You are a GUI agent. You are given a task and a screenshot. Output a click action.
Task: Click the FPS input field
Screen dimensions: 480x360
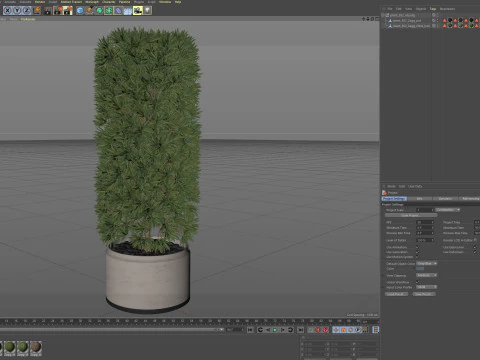(425, 222)
